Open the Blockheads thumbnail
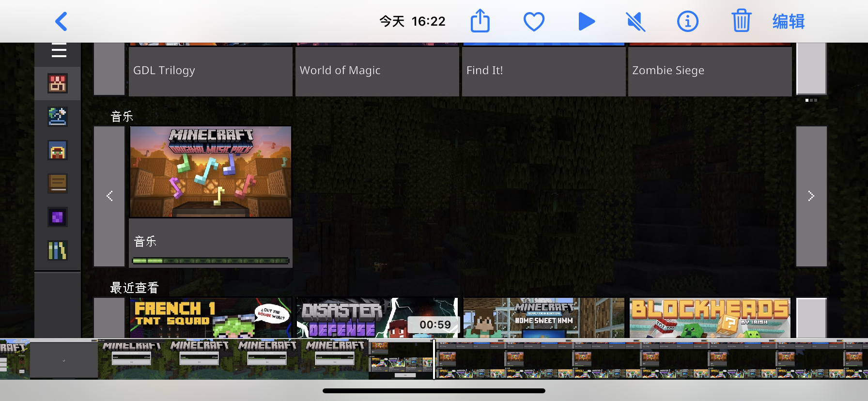The image size is (868, 401). point(710,318)
